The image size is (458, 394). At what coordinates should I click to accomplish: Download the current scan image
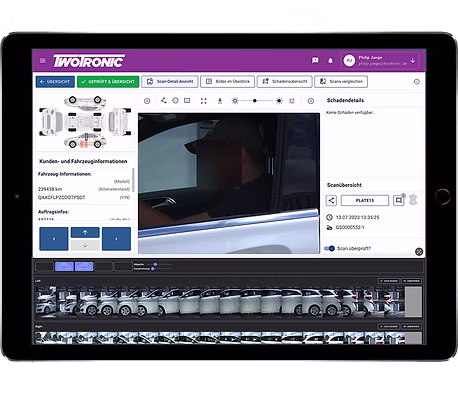(x=220, y=101)
